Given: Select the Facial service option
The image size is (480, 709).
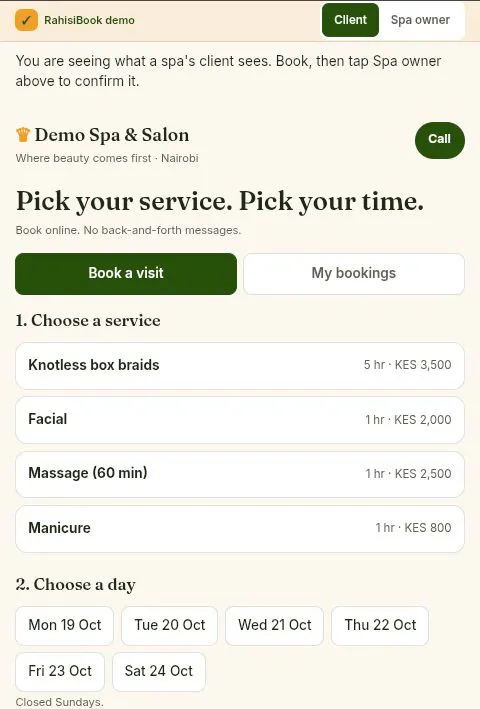Looking at the screenshot, I should pos(240,420).
